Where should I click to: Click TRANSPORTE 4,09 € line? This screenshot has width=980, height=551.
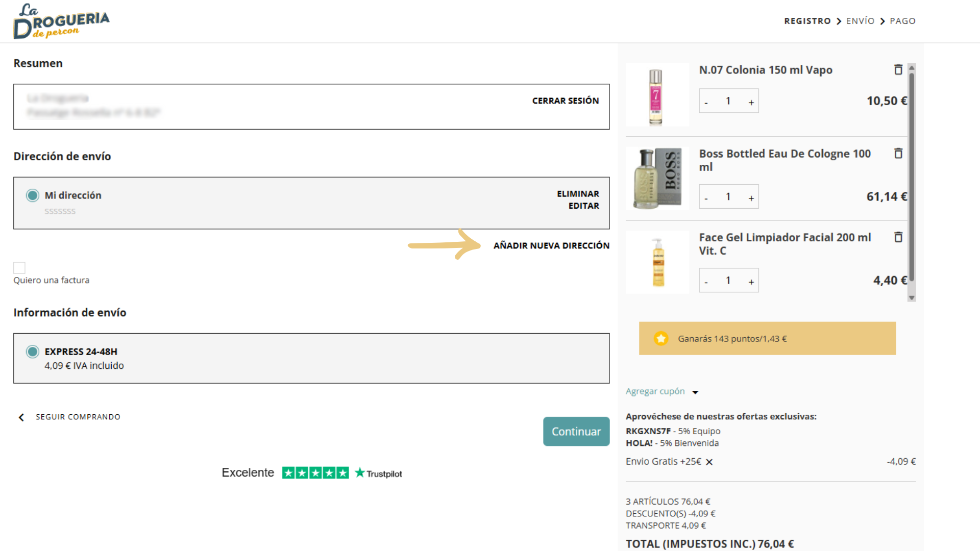[x=666, y=525]
